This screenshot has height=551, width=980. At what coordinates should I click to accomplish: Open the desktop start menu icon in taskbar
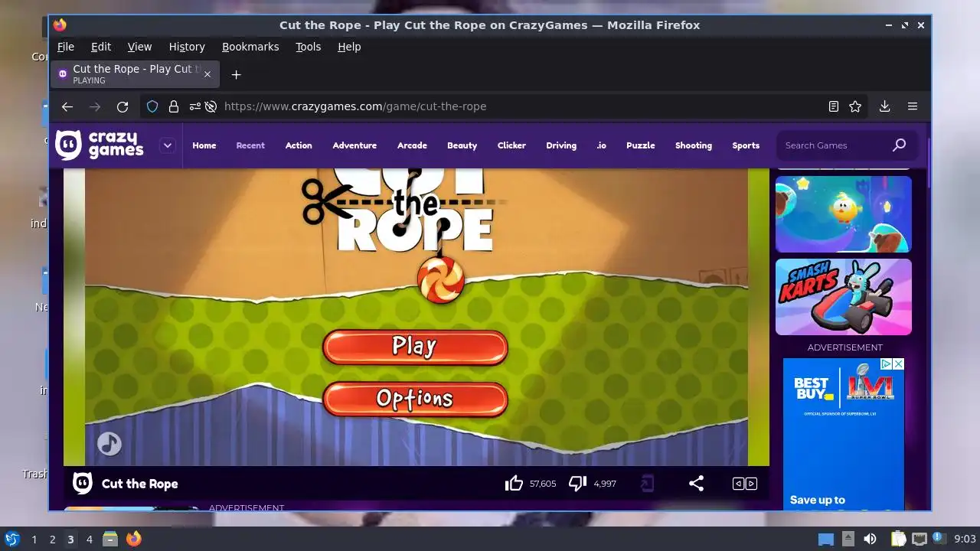click(11, 539)
